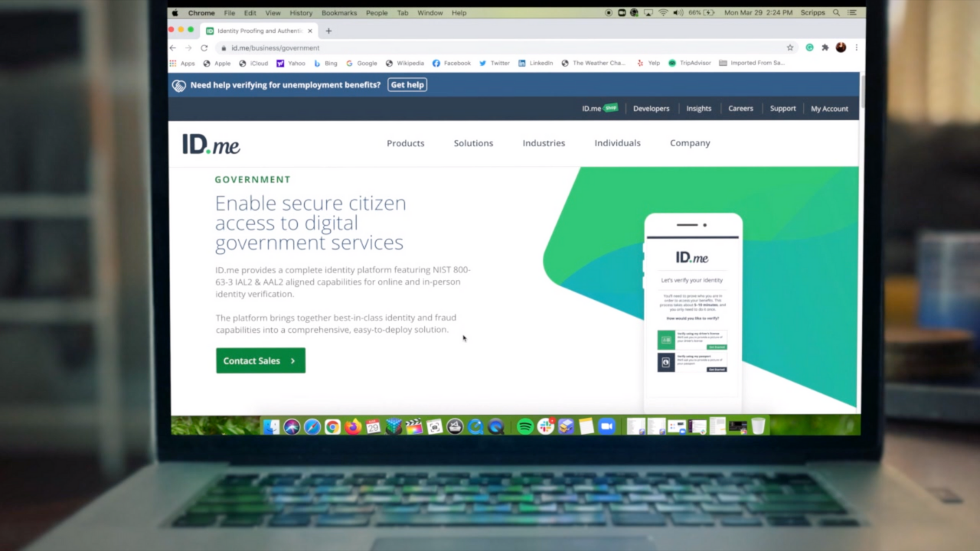The height and width of the screenshot is (551, 980).
Task: Expand the Industries navigation menu
Action: (x=544, y=143)
